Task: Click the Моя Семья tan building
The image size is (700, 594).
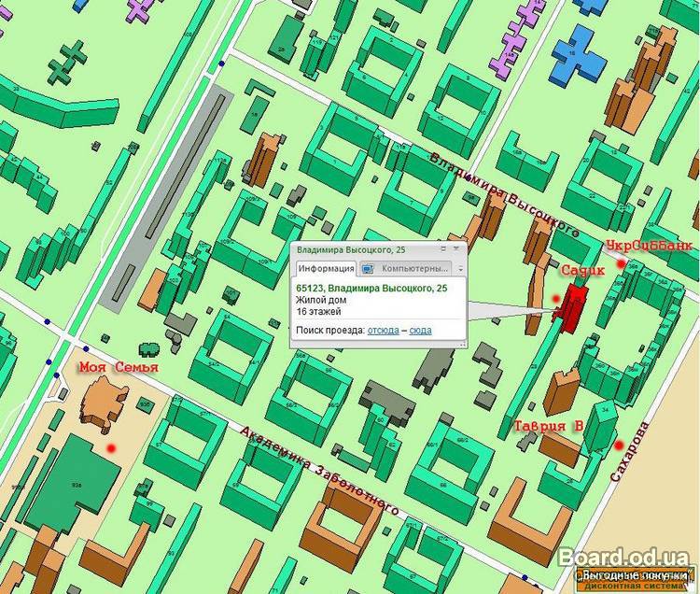Action: click(x=104, y=403)
